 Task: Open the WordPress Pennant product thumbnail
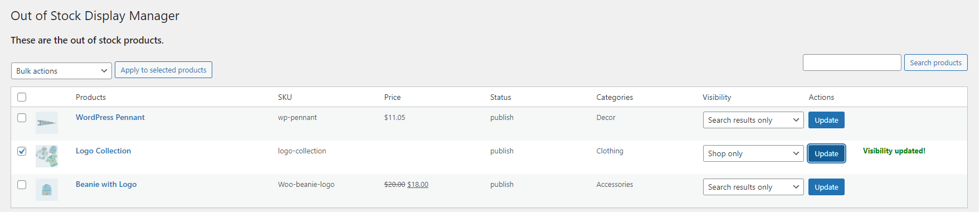coord(47,123)
